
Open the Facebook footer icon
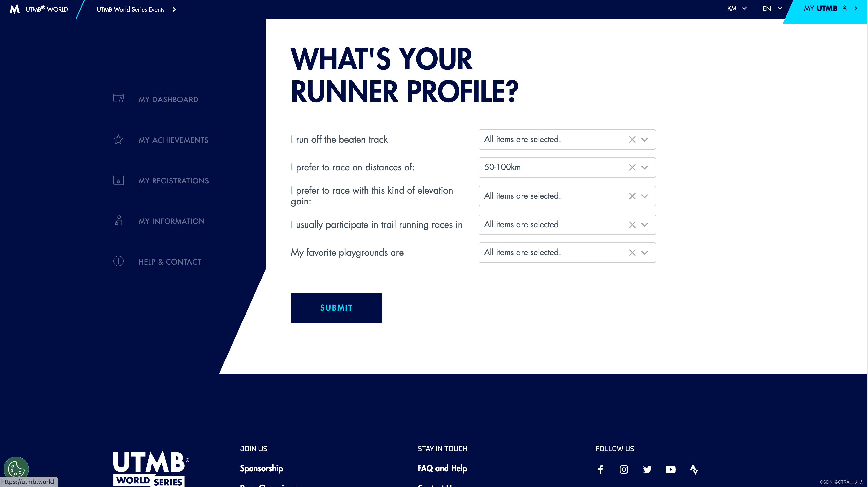pyautogui.click(x=600, y=469)
